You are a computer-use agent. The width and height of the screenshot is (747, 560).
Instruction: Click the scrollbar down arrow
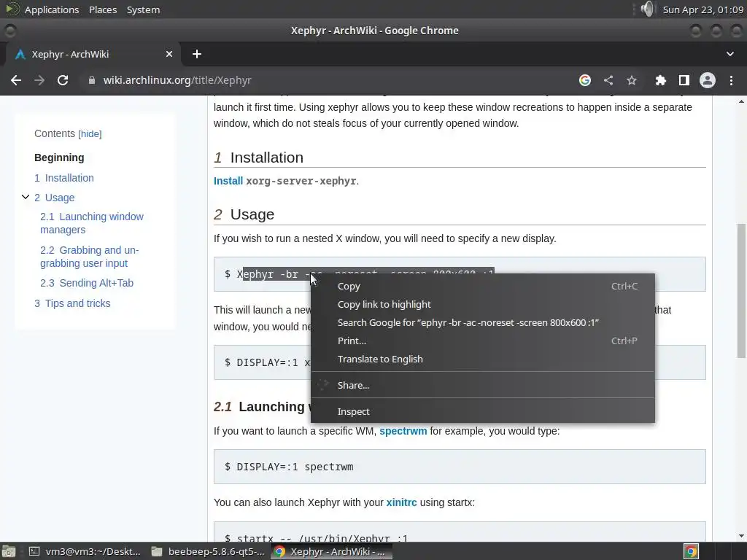coord(741,536)
